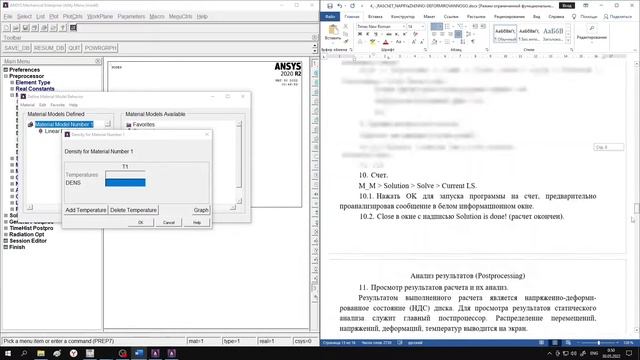Click taskbar search magnifier icon
640x360 pixels.
tap(24, 353)
